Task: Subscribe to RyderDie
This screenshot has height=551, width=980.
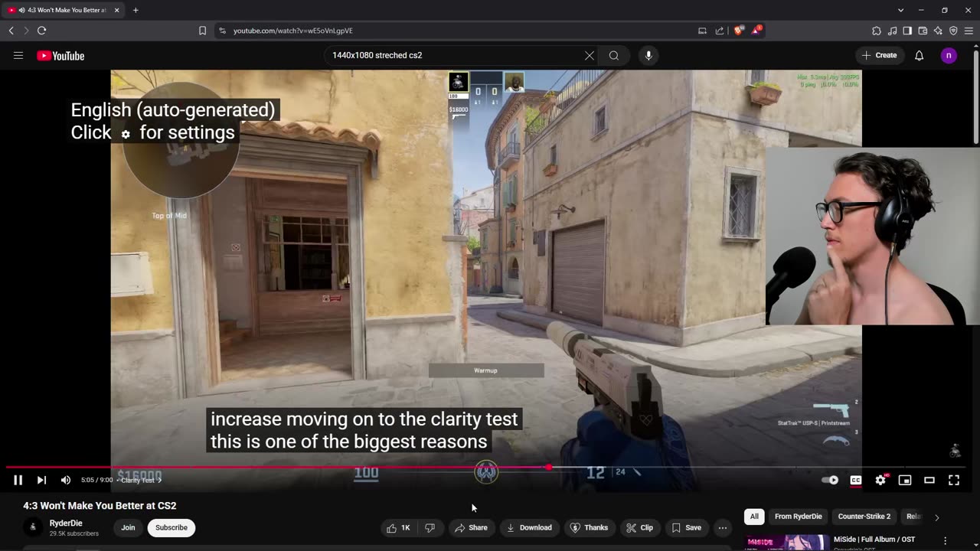Action: pos(171,527)
